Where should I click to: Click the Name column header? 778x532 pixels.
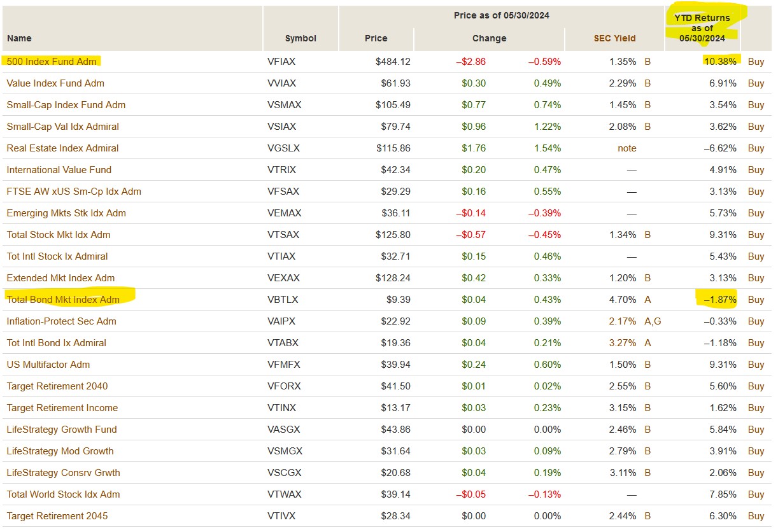tap(19, 38)
